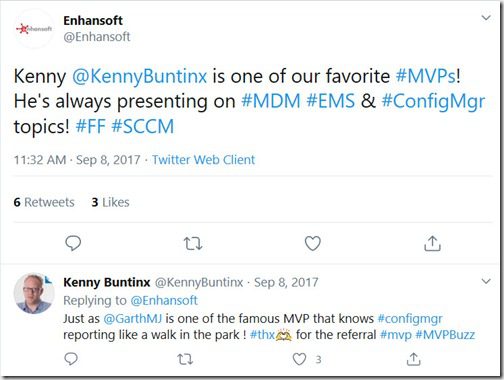View the 6 Retweets list
This screenshot has width=504, height=380.
44,202
